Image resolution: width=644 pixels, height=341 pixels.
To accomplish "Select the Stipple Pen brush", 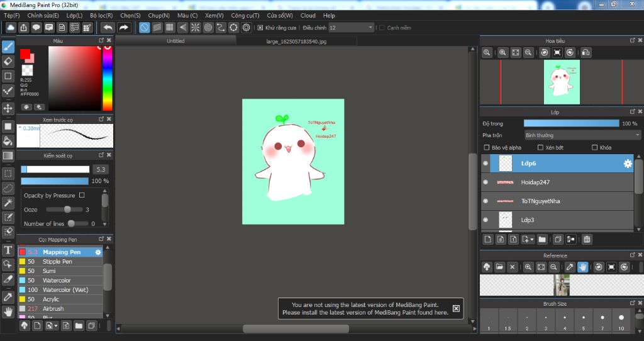I will coord(60,261).
